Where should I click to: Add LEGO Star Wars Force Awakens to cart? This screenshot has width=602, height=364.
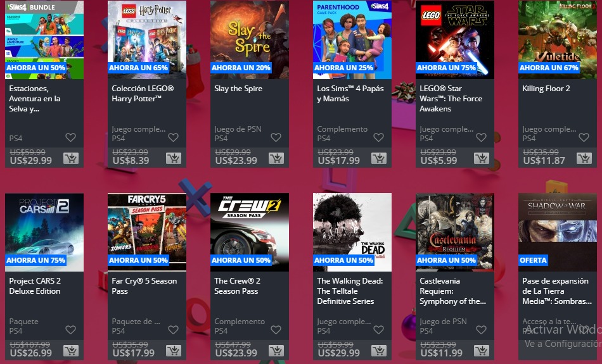(x=482, y=158)
